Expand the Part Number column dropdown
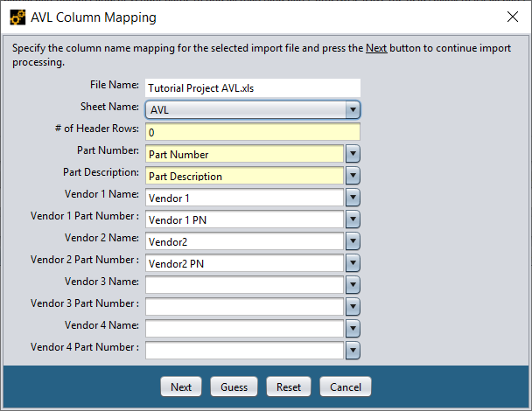 click(353, 154)
